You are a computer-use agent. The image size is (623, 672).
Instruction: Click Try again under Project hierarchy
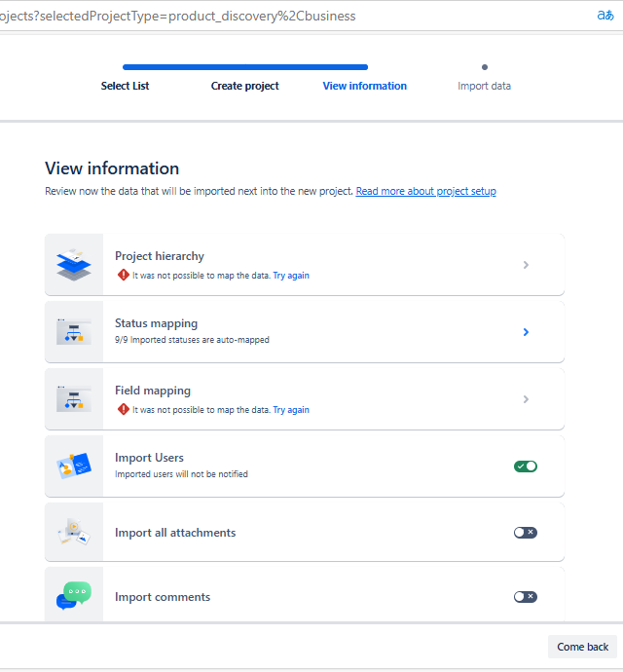[291, 276]
